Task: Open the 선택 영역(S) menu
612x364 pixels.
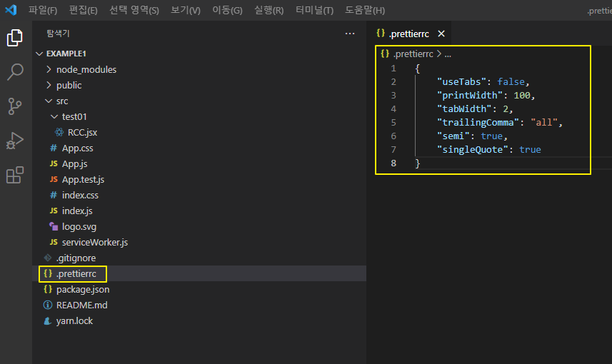Action: [134, 10]
